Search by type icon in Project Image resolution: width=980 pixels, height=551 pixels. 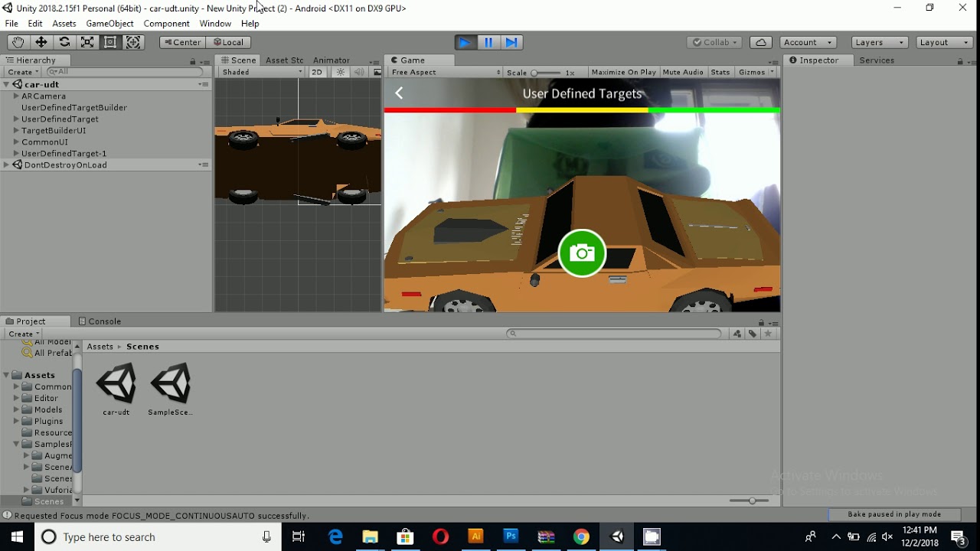point(737,334)
